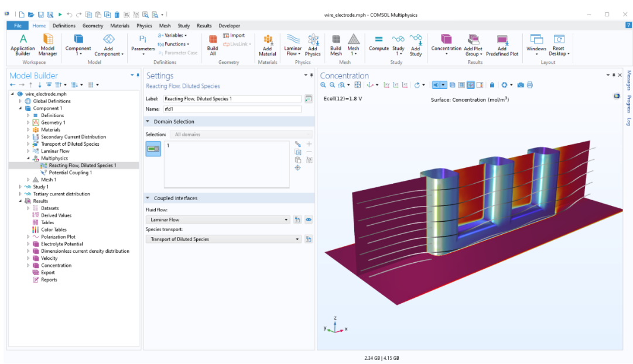633x364 pixels.
Task: Select the Potential Coupling 1 tree node
Action: 70,173
